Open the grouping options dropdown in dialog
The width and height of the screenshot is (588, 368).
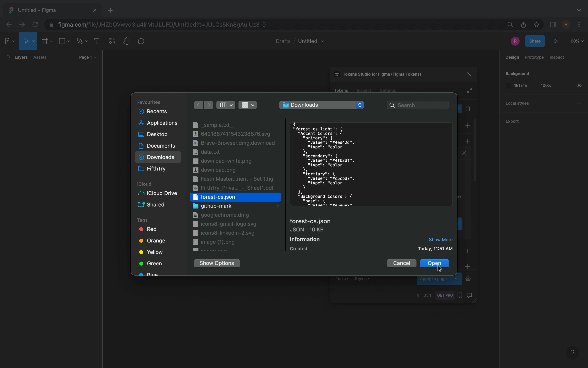pos(248,105)
